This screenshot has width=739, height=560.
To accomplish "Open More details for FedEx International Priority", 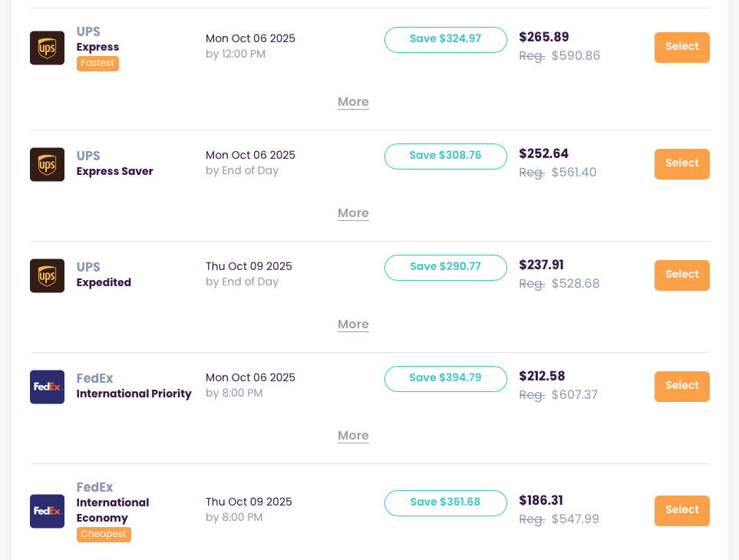I will coord(353,436).
